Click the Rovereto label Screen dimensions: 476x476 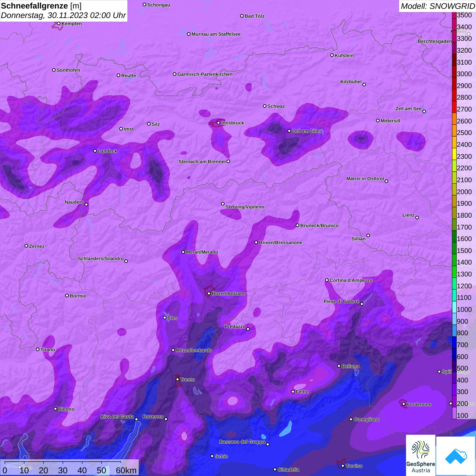click(153, 417)
